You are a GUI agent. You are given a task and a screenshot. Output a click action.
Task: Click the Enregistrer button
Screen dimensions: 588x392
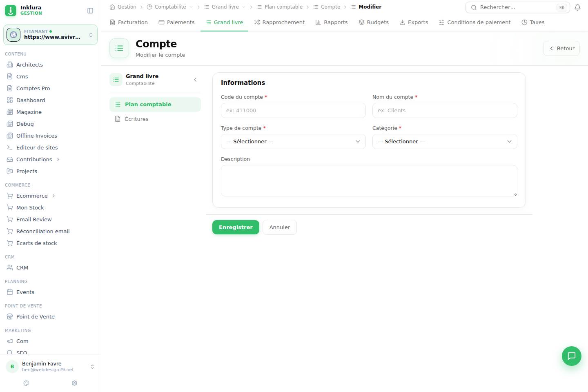tap(236, 227)
